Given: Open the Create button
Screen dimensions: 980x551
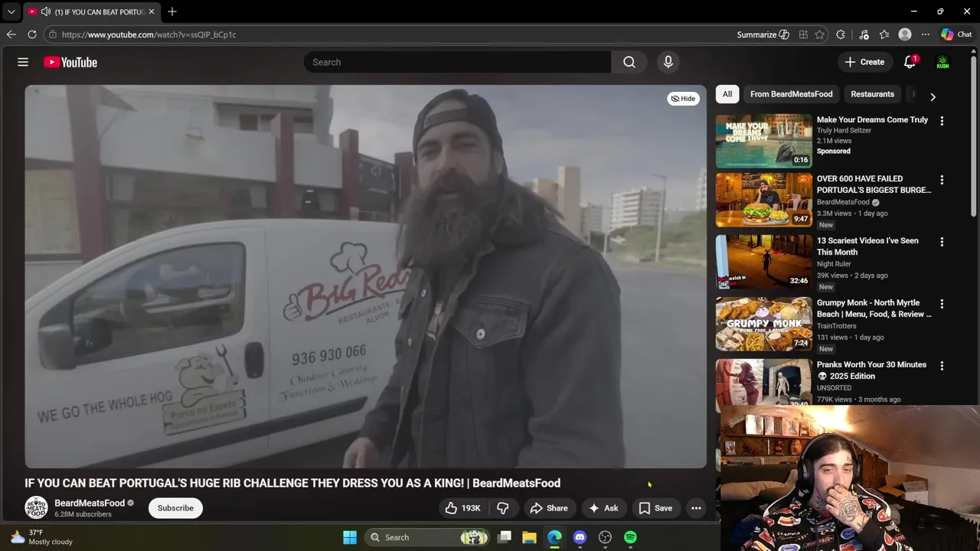Looking at the screenshot, I should pos(864,62).
